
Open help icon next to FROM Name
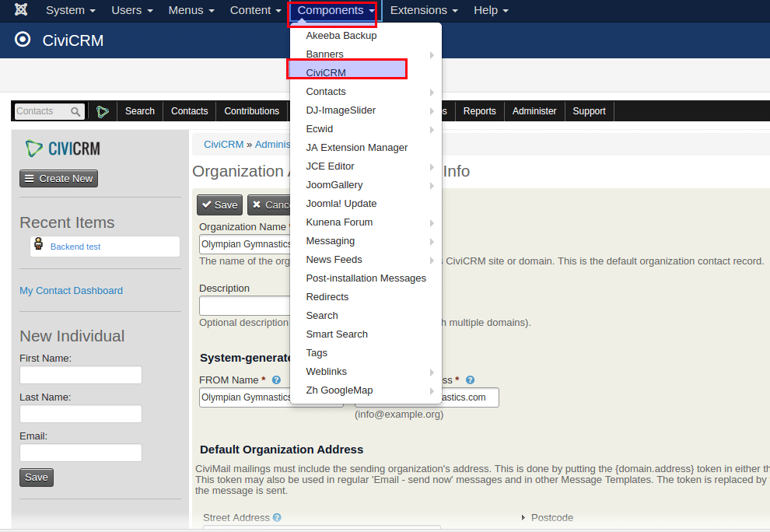pyautogui.click(x=276, y=380)
